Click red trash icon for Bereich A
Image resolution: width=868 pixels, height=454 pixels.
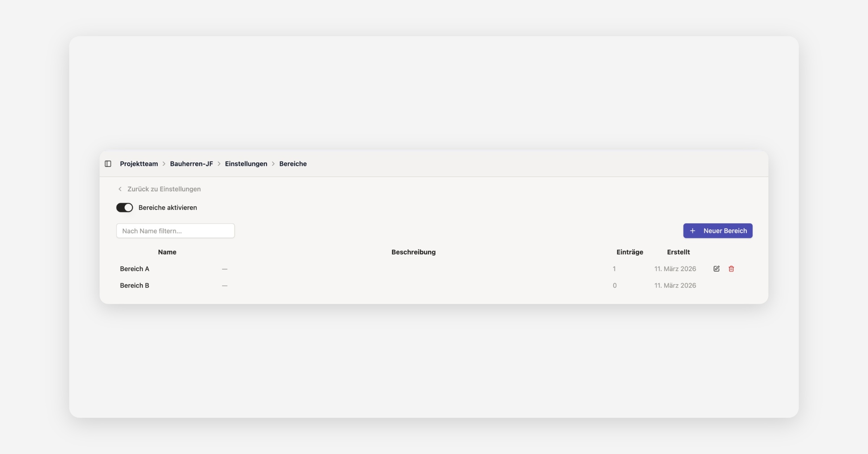pyautogui.click(x=731, y=269)
